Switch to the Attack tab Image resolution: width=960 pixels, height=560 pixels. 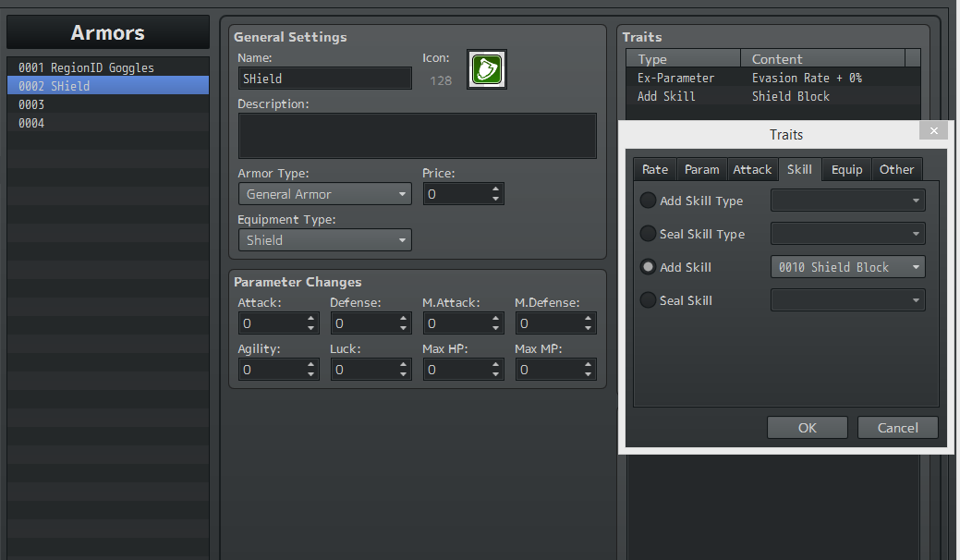pyautogui.click(x=752, y=169)
